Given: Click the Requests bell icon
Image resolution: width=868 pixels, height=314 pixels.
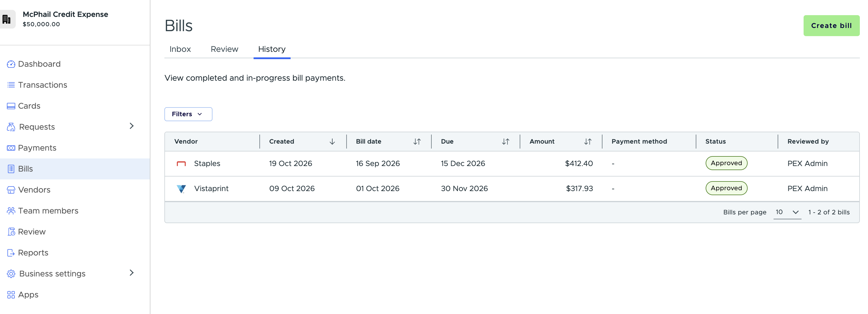Looking at the screenshot, I should pos(11,127).
